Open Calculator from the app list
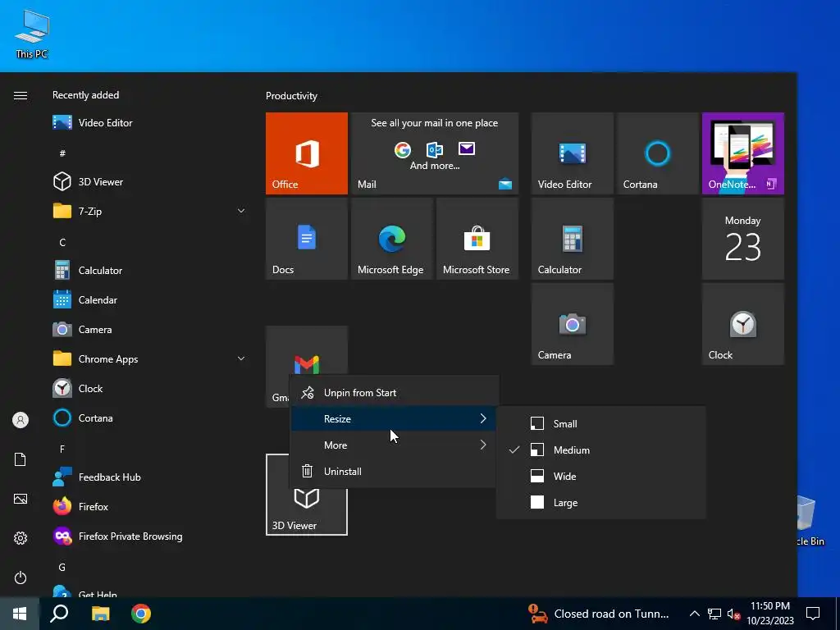The width and height of the screenshot is (840, 630). (x=149, y=271)
